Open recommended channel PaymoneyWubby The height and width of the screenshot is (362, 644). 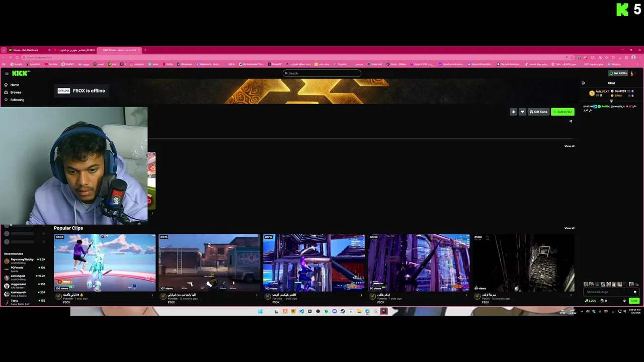point(25,260)
